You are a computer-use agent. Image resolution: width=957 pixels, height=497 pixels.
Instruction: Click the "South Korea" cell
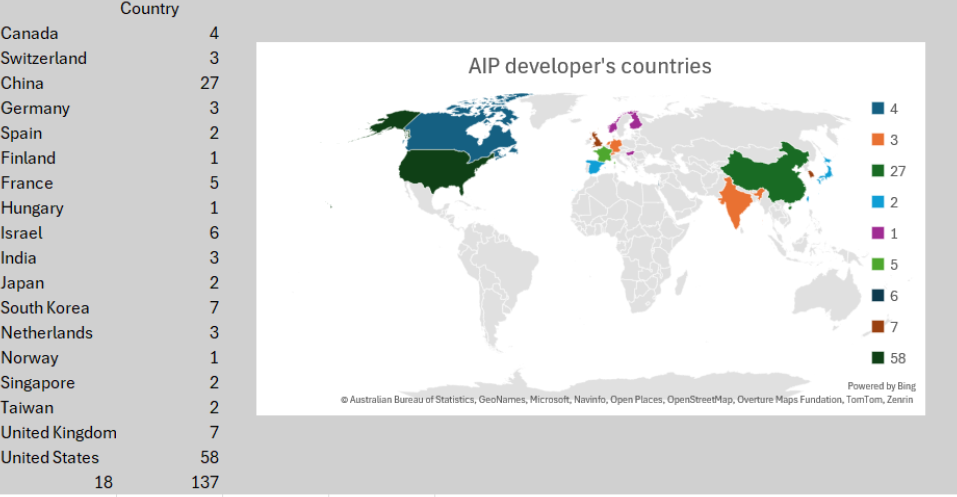(45, 308)
